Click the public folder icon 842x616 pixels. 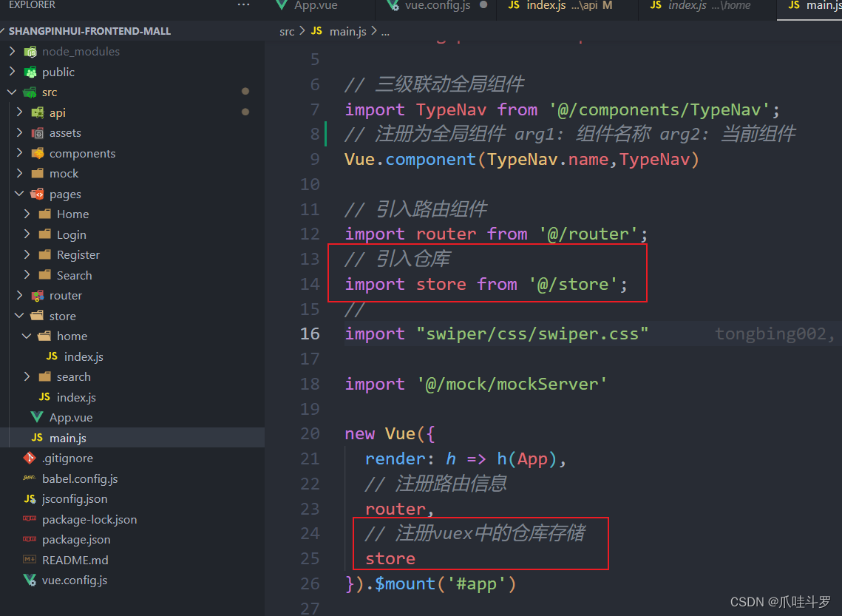coord(30,72)
